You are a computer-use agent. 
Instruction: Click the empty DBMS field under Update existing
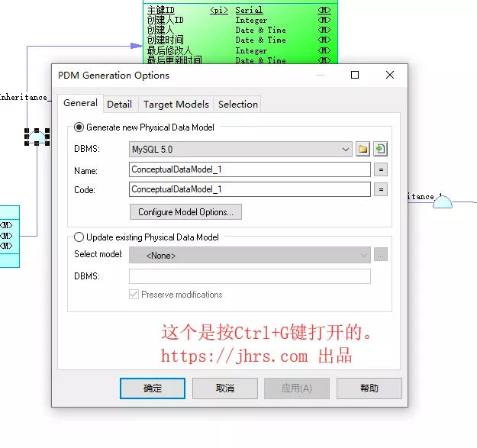point(250,276)
